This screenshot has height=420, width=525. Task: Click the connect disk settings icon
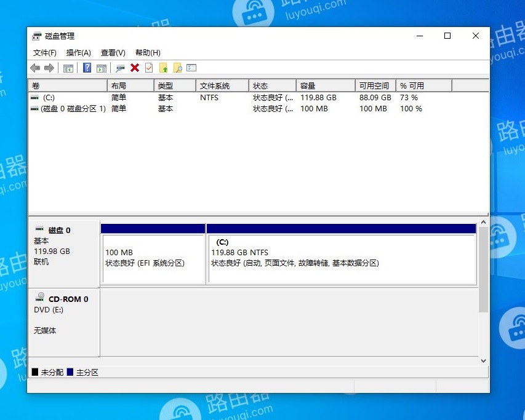point(120,68)
